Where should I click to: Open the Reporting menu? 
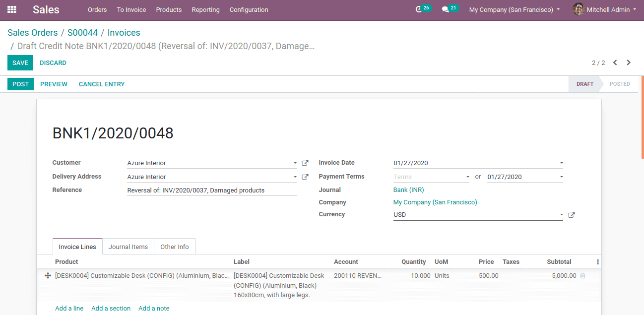pyautogui.click(x=205, y=9)
